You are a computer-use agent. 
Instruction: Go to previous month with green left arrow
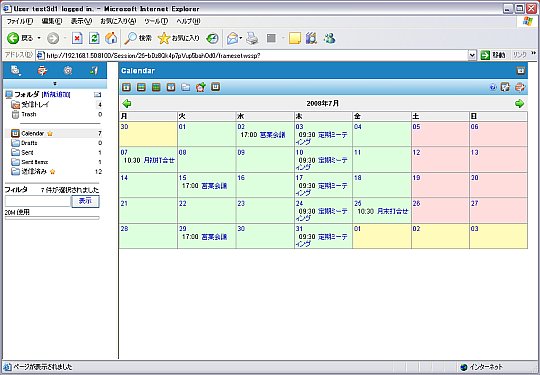point(127,103)
